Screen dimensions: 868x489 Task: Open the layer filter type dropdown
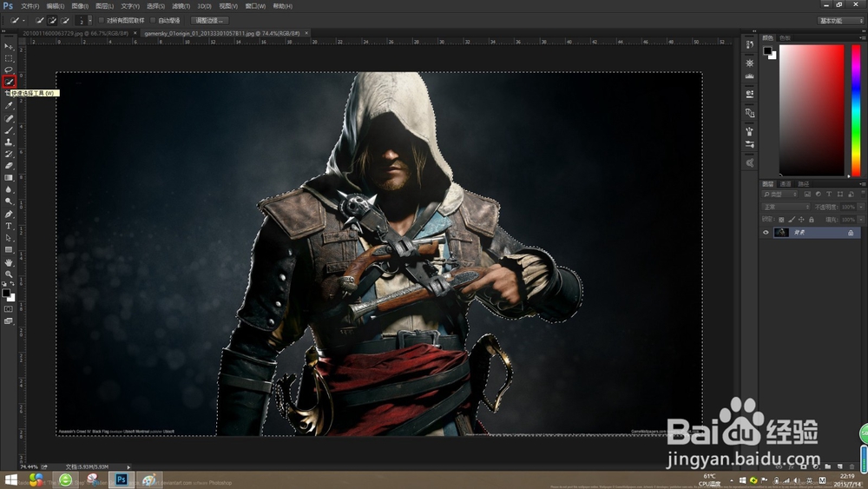[x=780, y=195]
